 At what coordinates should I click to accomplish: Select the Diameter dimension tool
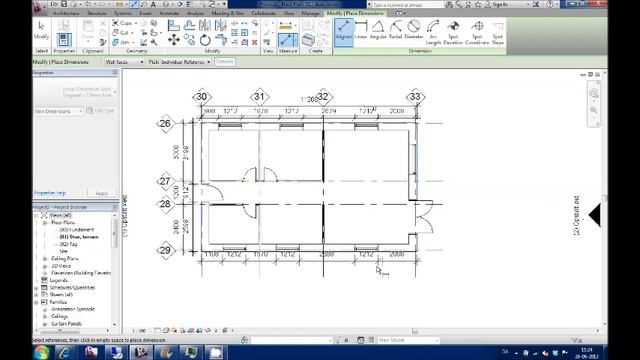413,30
